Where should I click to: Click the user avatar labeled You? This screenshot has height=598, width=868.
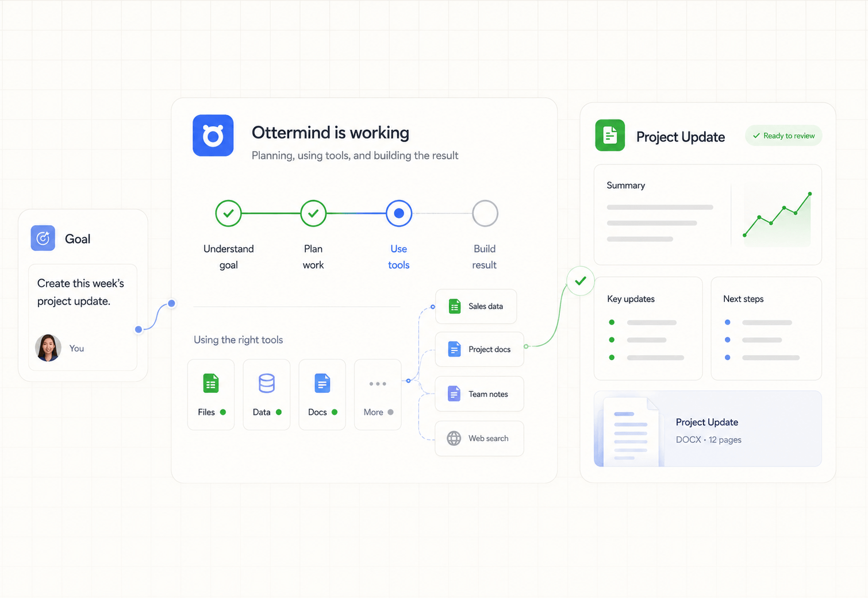click(x=48, y=348)
